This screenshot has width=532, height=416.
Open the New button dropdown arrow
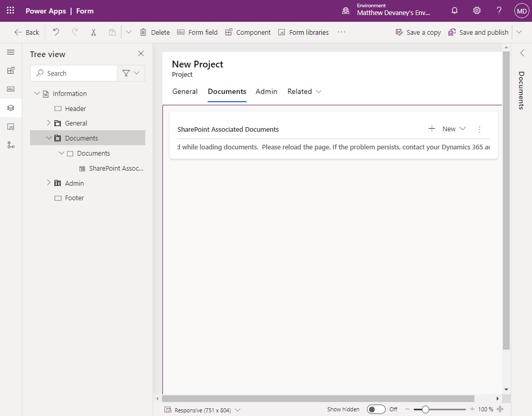461,129
